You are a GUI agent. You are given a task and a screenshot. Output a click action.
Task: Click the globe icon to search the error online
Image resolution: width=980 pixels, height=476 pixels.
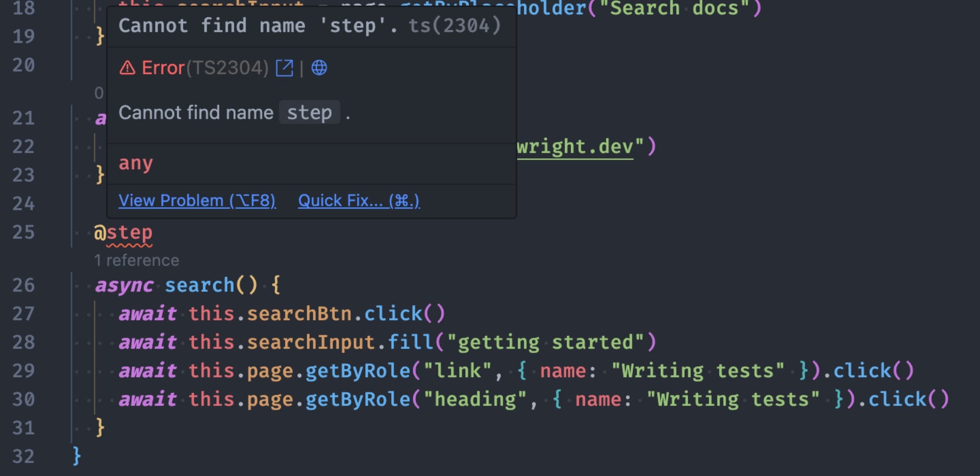pos(319,68)
